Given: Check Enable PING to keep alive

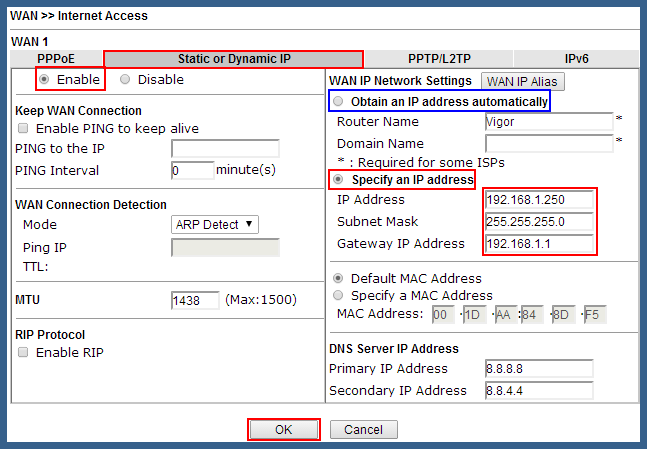Looking at the screenshot, I should (x=23, y=128).
